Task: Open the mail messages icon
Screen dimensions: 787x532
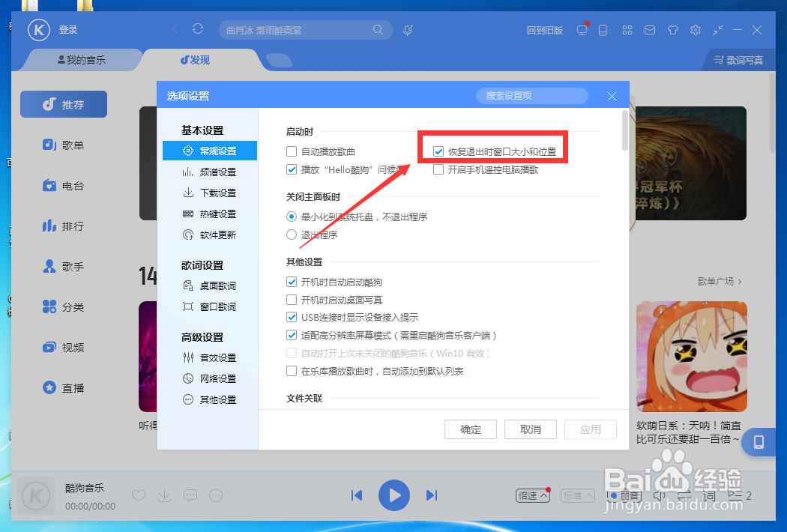Action: click(x=650, y=30)
